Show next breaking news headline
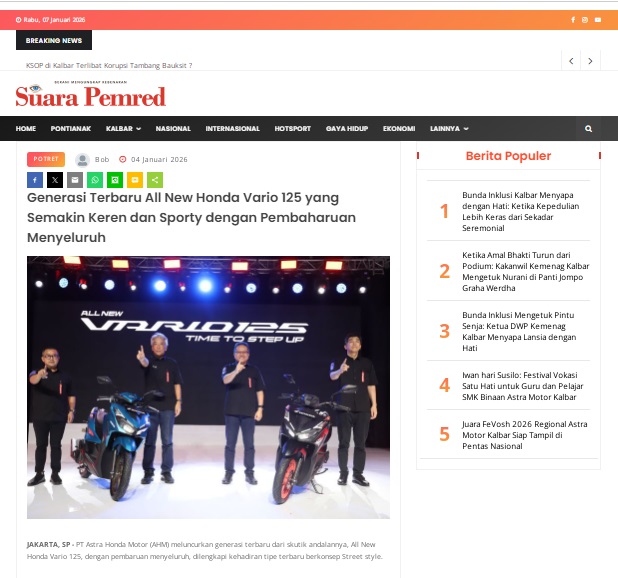Viewport: 618px width, 578px height. [x=591, y=61]
